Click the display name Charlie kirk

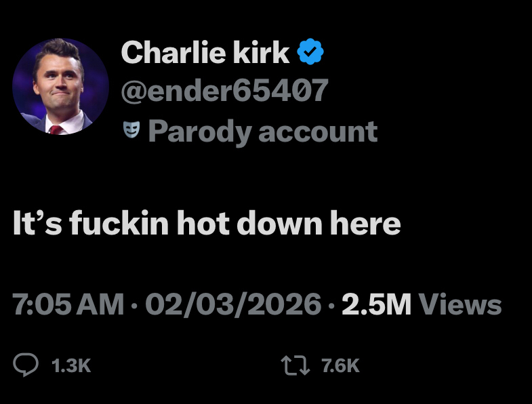pos(205,53)
